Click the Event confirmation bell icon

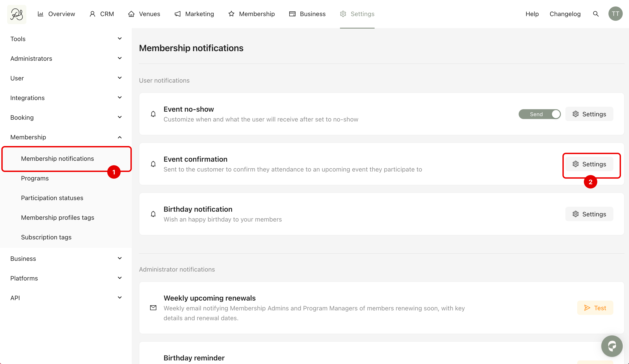tap(153, 164)
